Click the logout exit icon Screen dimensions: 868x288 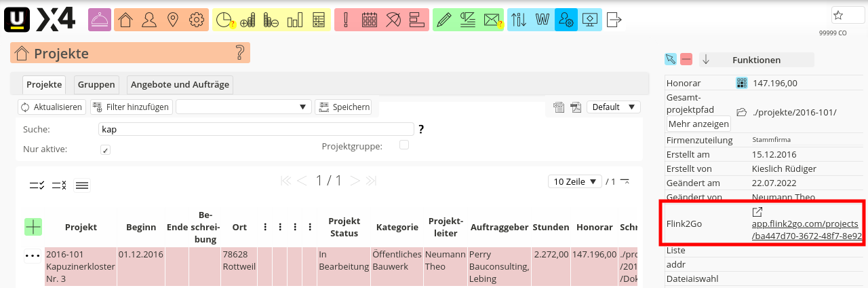click(614, 20)
